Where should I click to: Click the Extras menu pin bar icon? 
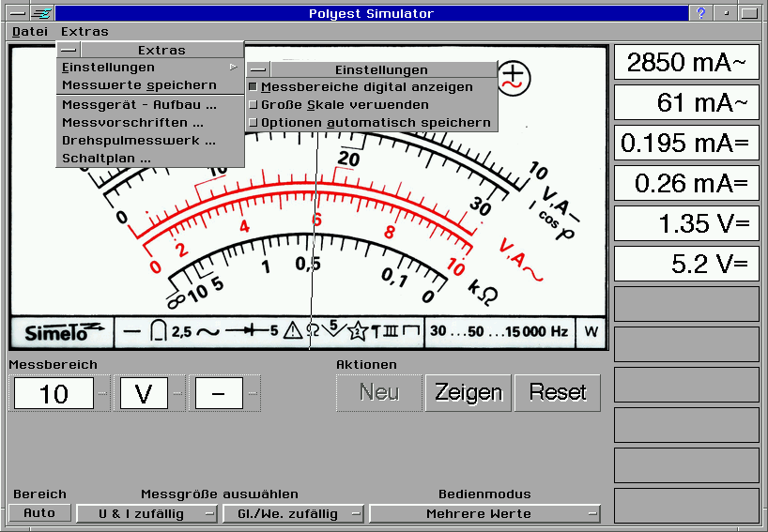tap(69, 50)
